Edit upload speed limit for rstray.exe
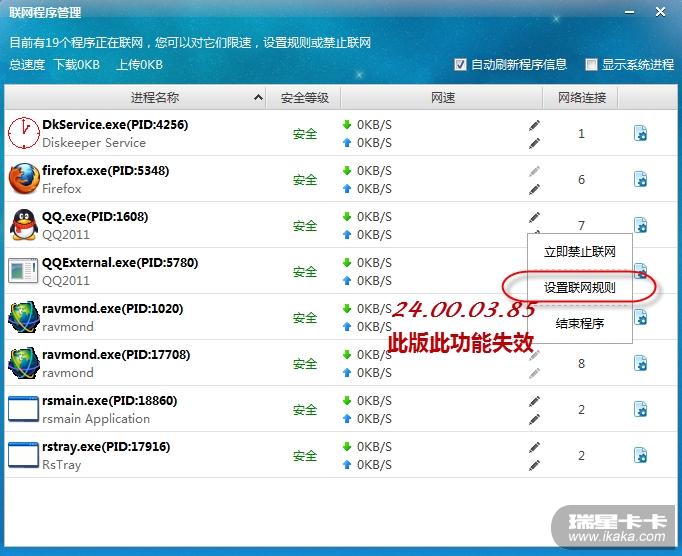 (535, 465)
